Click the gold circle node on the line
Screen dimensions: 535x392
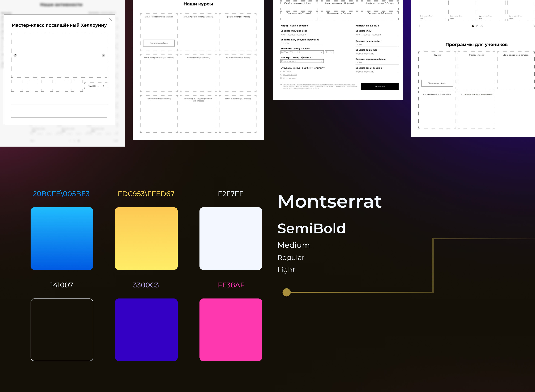pos(286,292)
